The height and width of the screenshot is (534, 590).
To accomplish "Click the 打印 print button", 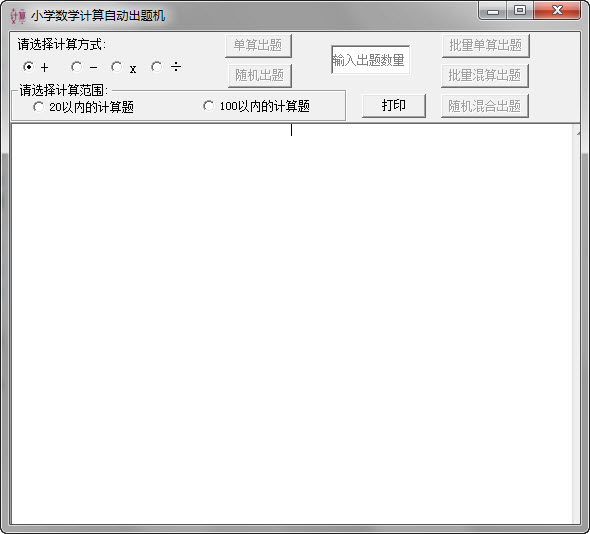I will point(394,105).
